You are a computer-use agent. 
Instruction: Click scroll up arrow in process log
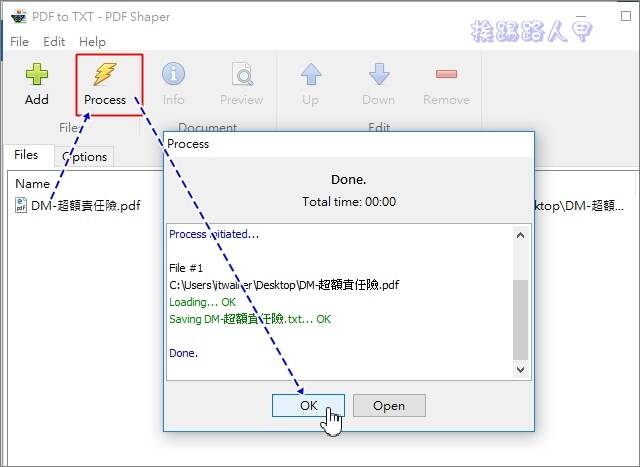click(x=520, y=235)
